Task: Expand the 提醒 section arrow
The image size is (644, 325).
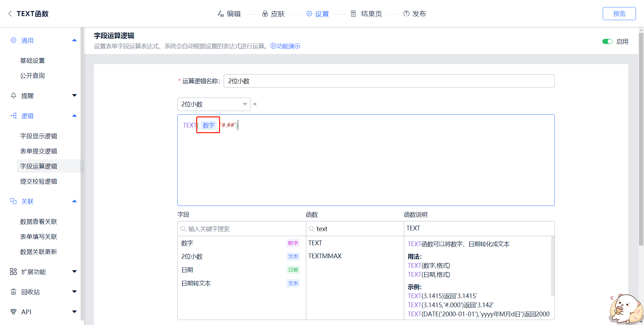Action: pos(74,96)
